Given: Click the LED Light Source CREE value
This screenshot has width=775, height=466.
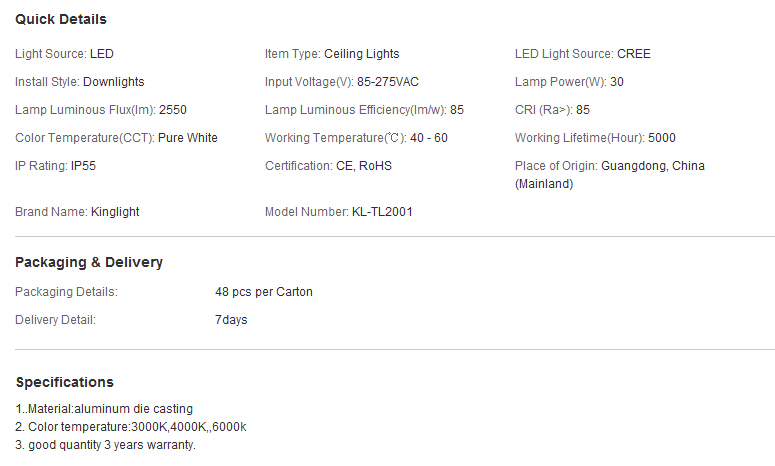Looking at the screenshot, I should pos(634,54).
